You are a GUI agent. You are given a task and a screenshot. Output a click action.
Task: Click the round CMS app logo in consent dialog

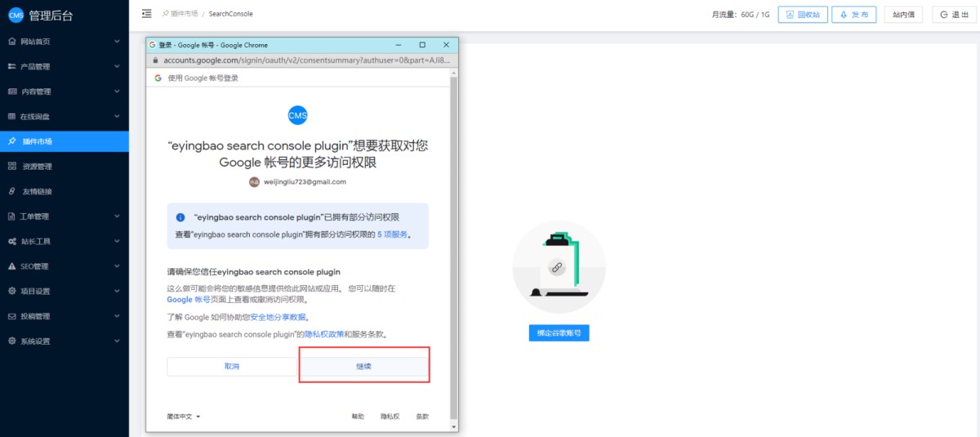298,115
